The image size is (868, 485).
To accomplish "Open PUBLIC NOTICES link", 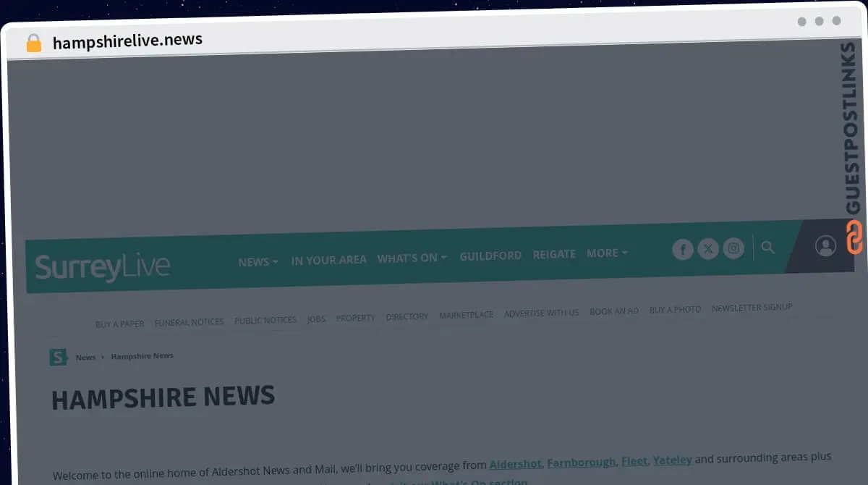I will click(265, 320).
